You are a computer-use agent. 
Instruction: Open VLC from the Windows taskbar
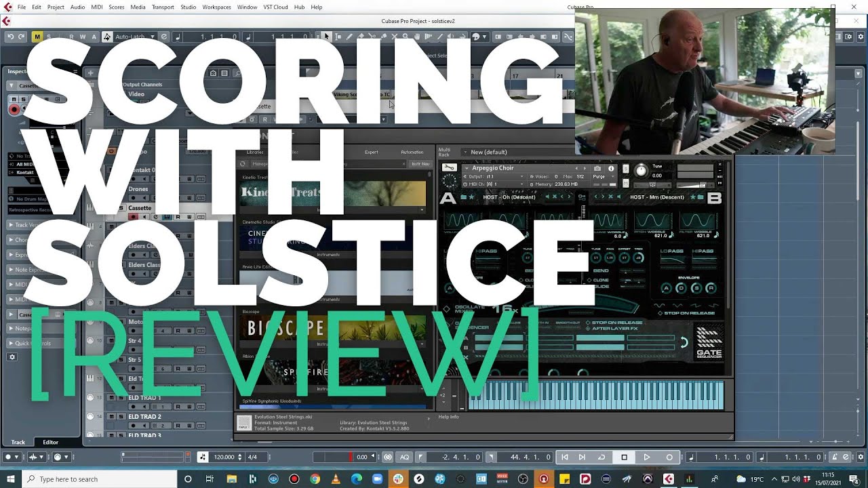(336, 479)
